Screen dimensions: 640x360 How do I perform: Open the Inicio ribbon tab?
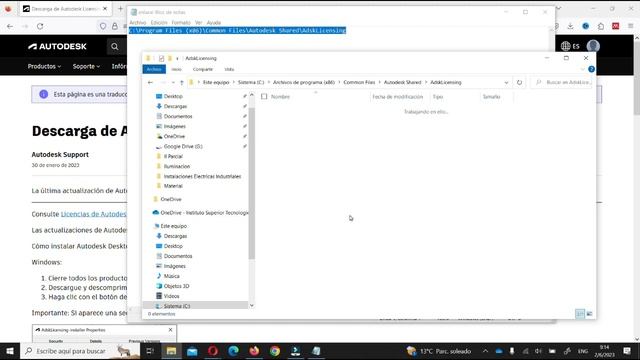176,69
